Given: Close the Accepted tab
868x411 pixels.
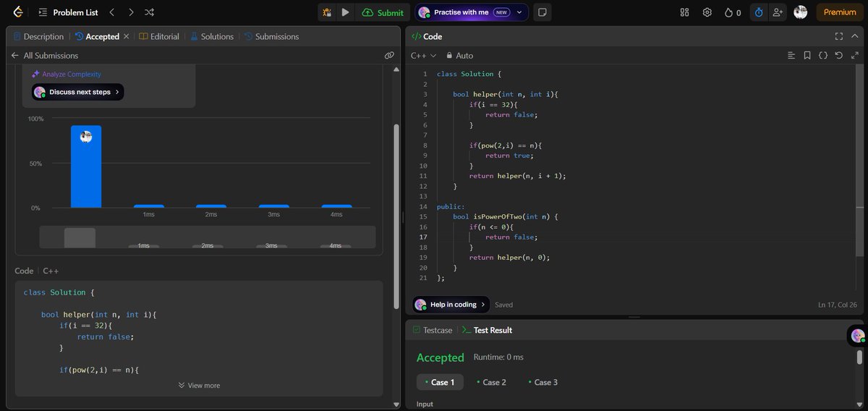Looking at the screenshot, I should (x=127, y=36).
